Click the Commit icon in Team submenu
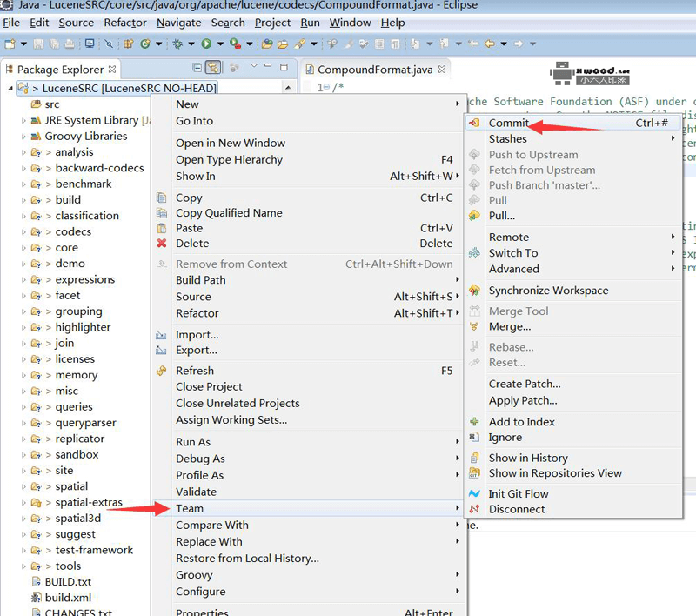Screen dimensions: 696x616 pos(474,123)
